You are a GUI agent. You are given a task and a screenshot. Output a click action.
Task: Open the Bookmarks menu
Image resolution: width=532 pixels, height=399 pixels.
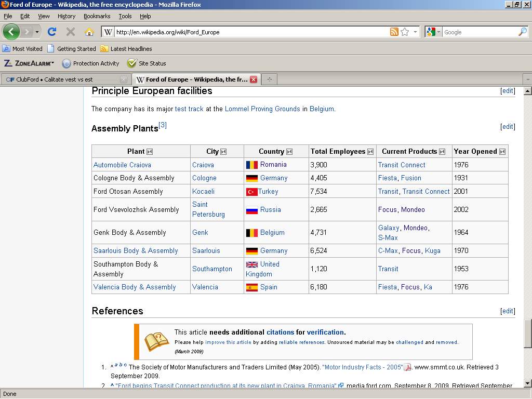point(97,16)
